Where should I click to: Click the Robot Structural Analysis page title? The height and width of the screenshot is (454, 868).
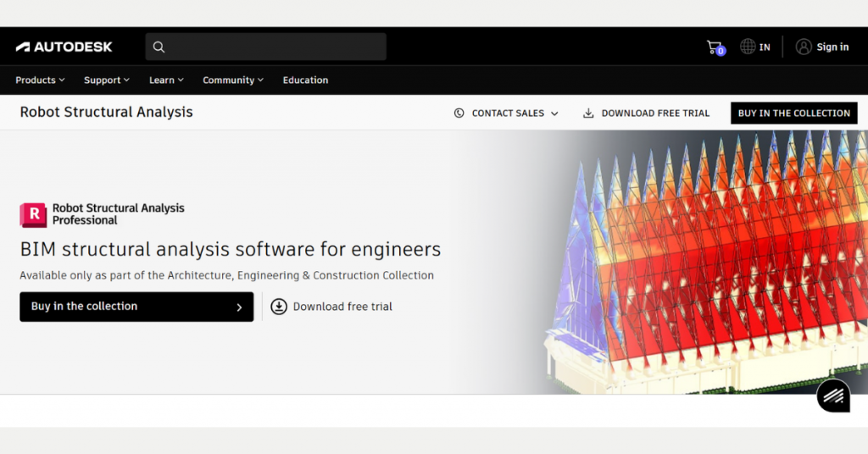pos(106,112)
